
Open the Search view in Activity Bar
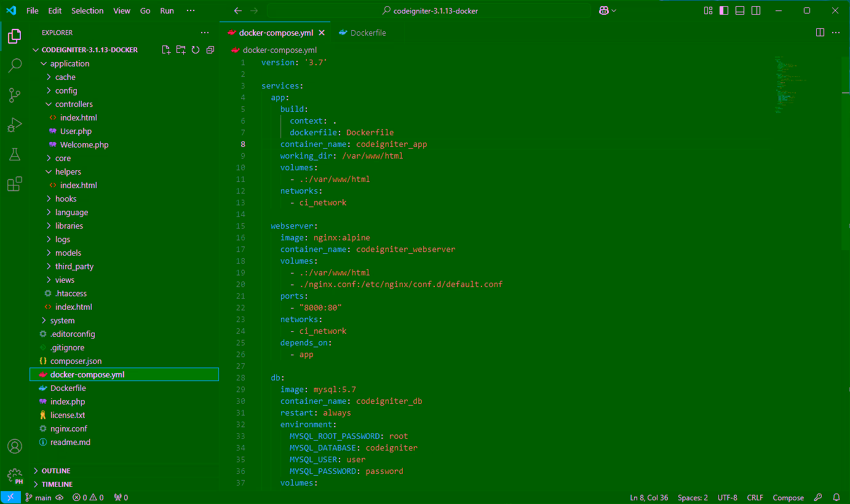coord(15,65)
